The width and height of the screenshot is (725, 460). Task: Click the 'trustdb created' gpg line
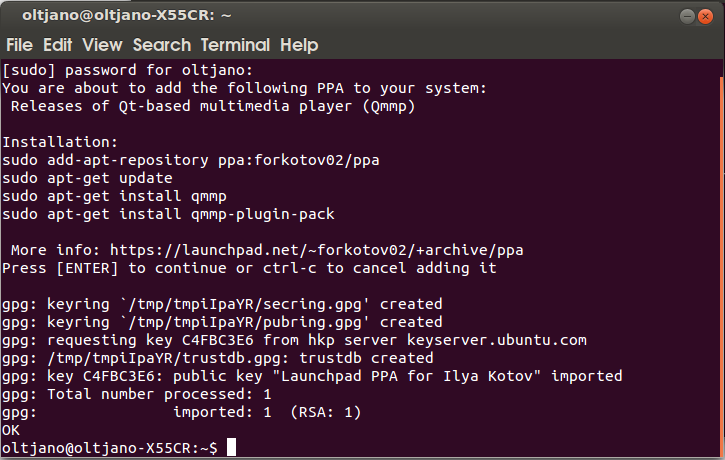tap(217, 358)
